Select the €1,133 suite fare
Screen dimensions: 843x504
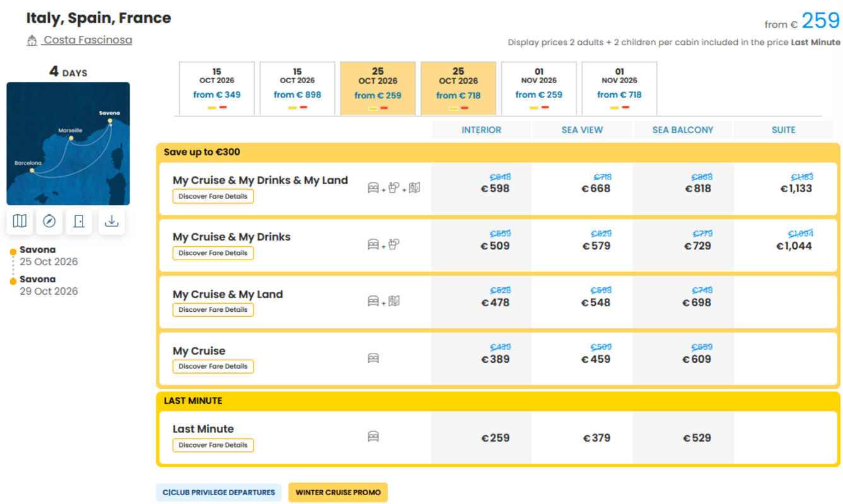coord(796,188)
